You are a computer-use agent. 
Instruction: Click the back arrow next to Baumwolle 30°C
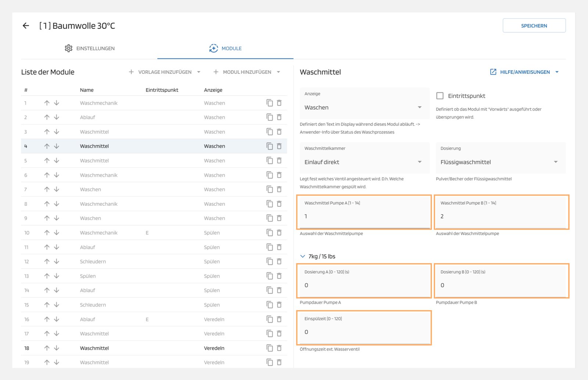coord(26,26)
